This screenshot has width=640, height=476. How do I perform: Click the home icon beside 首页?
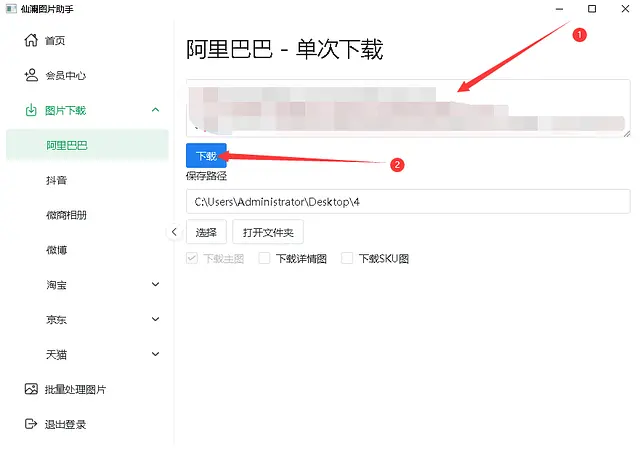click(31, 40)
